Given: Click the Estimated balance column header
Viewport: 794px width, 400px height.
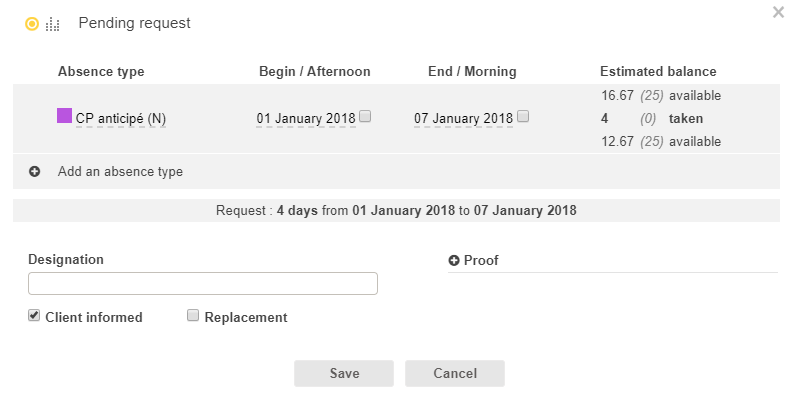Looking at the screenshot, I should (x=658, y=71).
